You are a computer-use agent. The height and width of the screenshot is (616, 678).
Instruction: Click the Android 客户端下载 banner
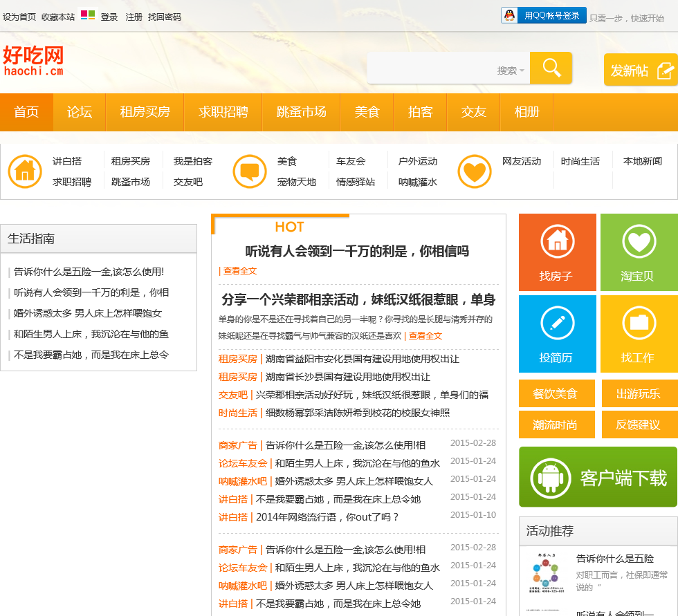[x=598, y=477]
